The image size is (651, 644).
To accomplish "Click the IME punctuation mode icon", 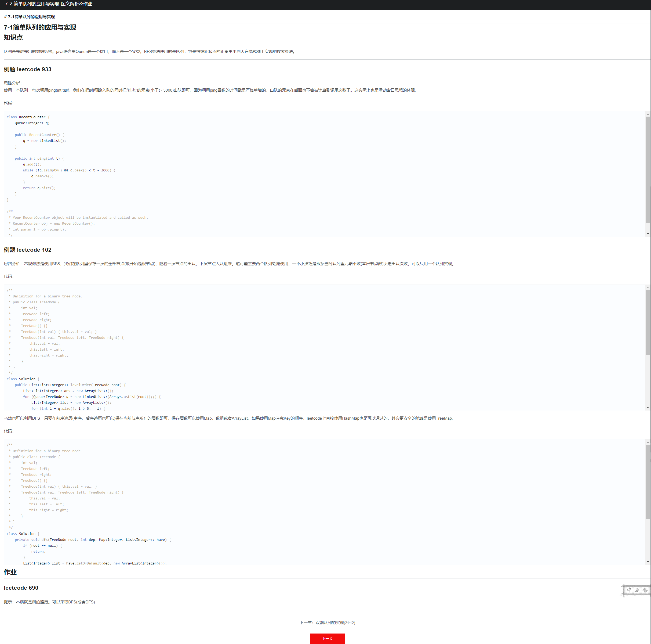I will (x=645, y=590).
